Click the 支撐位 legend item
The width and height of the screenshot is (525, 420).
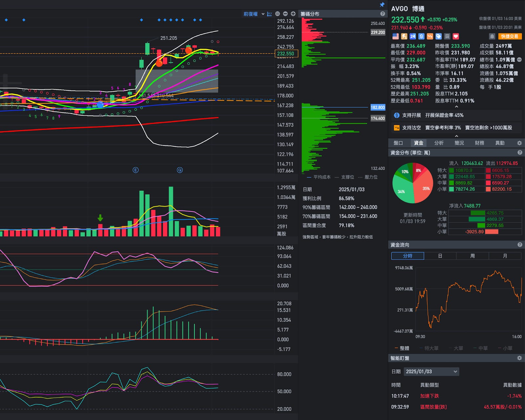(345, 177)
